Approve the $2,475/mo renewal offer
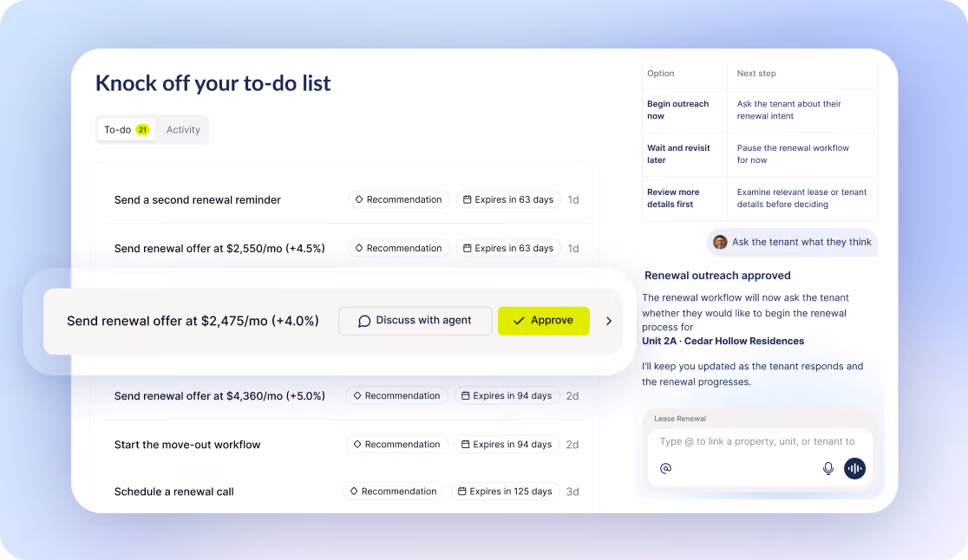The image size is (968, 560). coord(543,321)
